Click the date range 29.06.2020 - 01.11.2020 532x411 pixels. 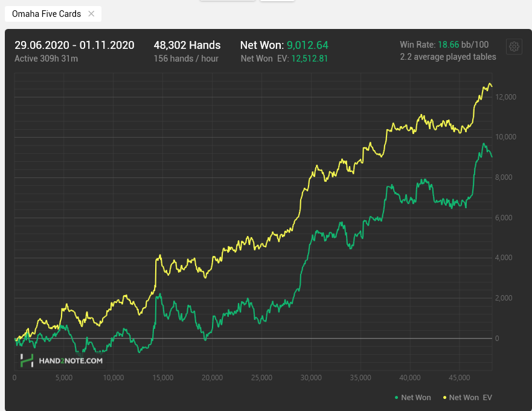74,45
